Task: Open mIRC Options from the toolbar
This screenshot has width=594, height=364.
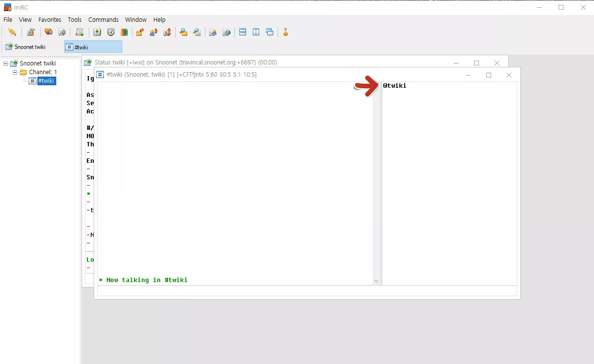Action: (x=31, y=32)
